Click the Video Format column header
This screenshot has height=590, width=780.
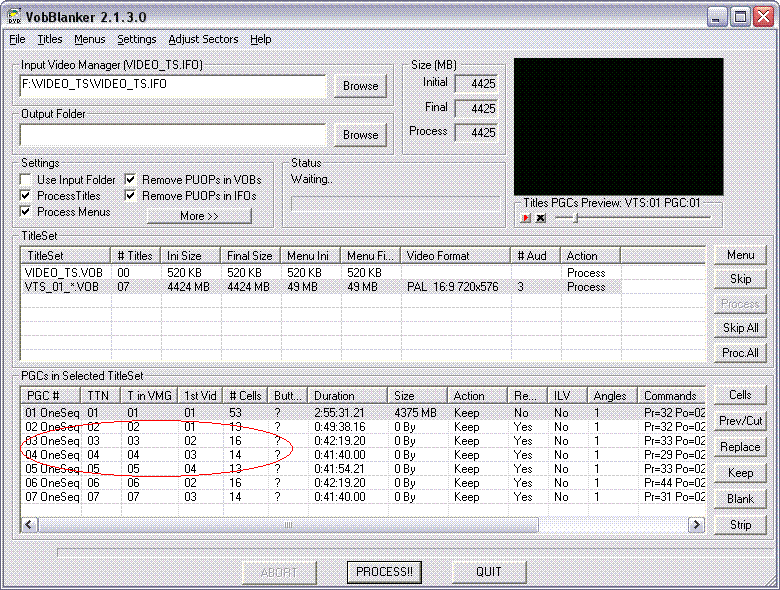455,256
